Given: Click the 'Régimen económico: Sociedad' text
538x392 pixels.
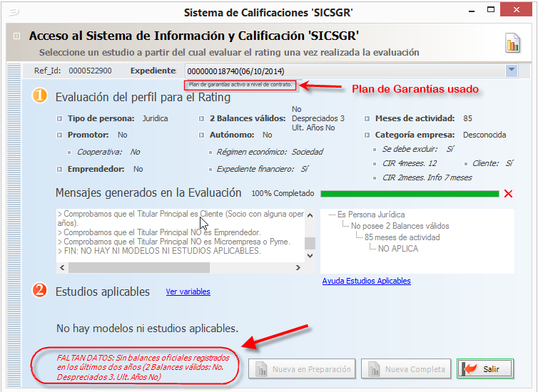Looking at the screenshot, I should 270,152.
